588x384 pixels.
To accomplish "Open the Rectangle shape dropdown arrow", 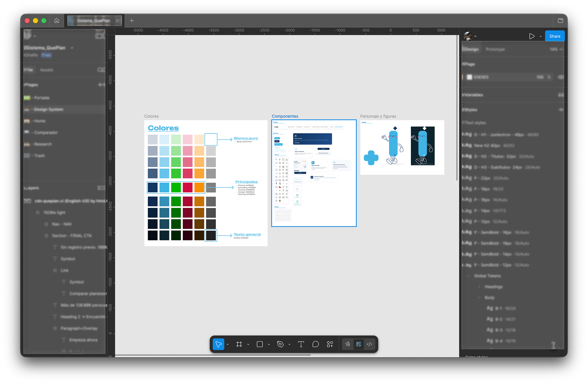I will 269,344.
